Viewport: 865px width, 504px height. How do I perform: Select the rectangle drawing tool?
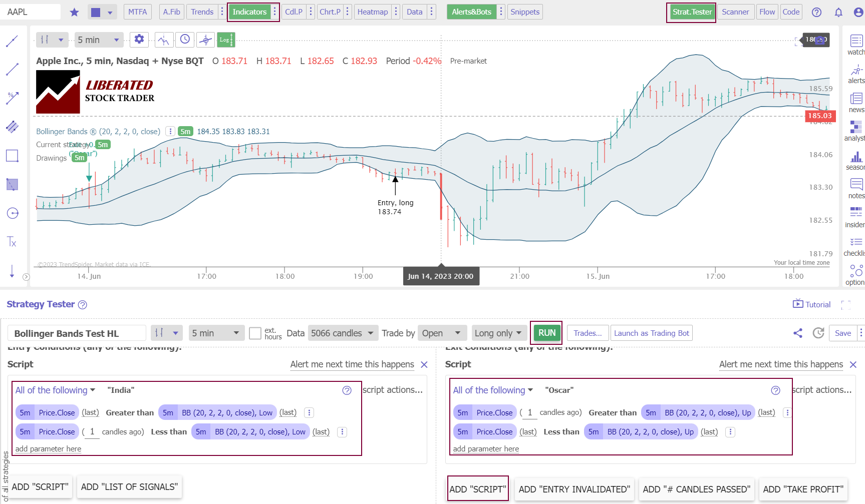pos(12,156)
